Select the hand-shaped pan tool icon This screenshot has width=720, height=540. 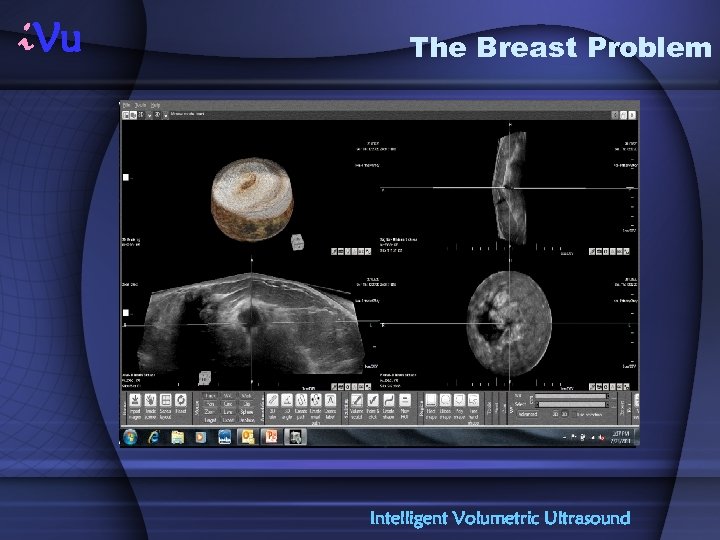coord(150,400)
